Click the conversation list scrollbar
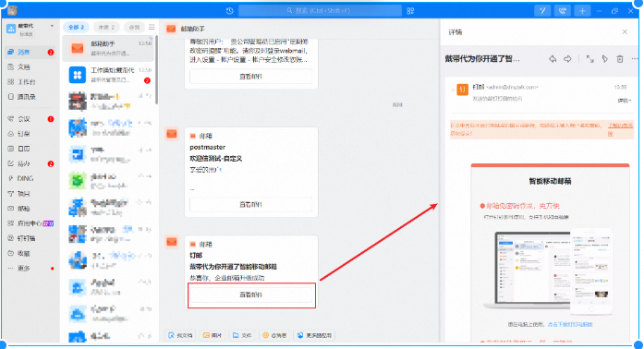Viewport: 644px width, 349px height. tap(156, 70)
